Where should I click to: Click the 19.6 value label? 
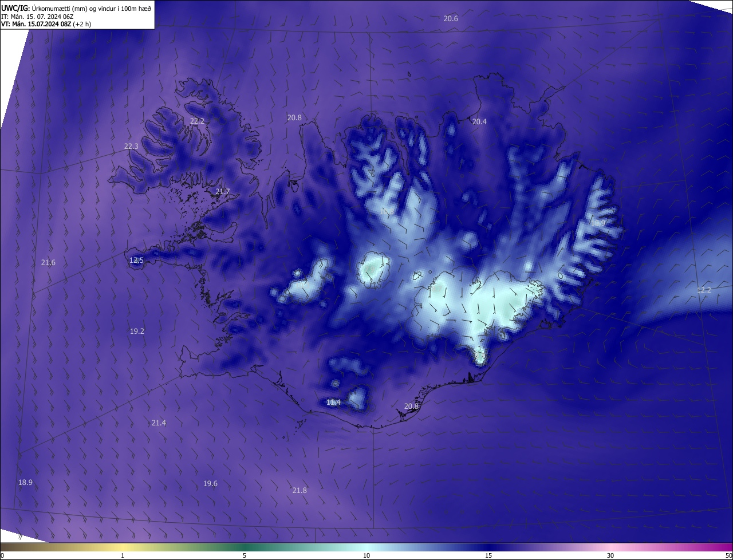click(x=210, y=484)
